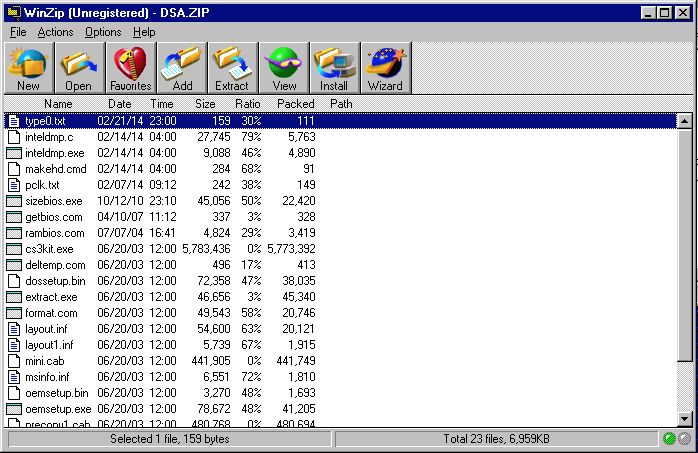698x453 pixels.
Task: Open the Favorites zip folders button
Action: (130, 68)
